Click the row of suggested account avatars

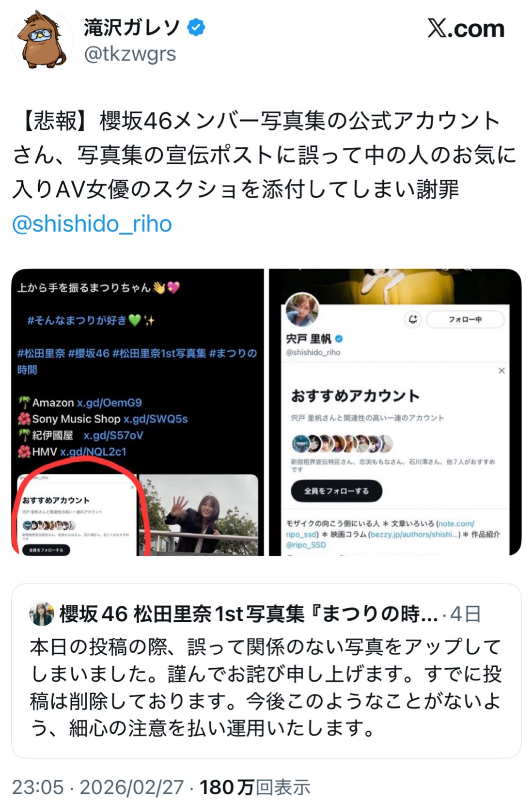(x=342, y=443)
